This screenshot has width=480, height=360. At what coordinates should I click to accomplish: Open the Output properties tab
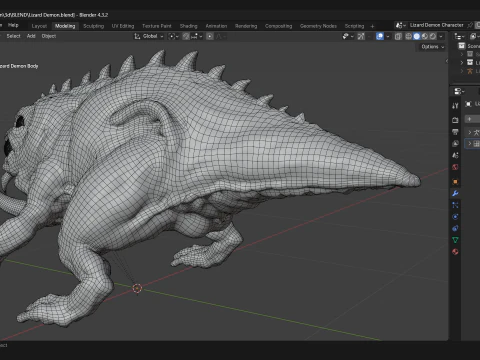(x=455, y=132)
